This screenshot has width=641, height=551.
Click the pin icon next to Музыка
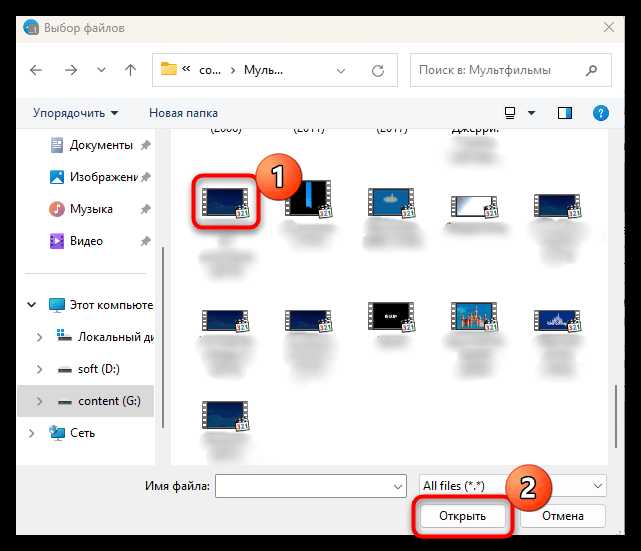click(x=146, y=209)
